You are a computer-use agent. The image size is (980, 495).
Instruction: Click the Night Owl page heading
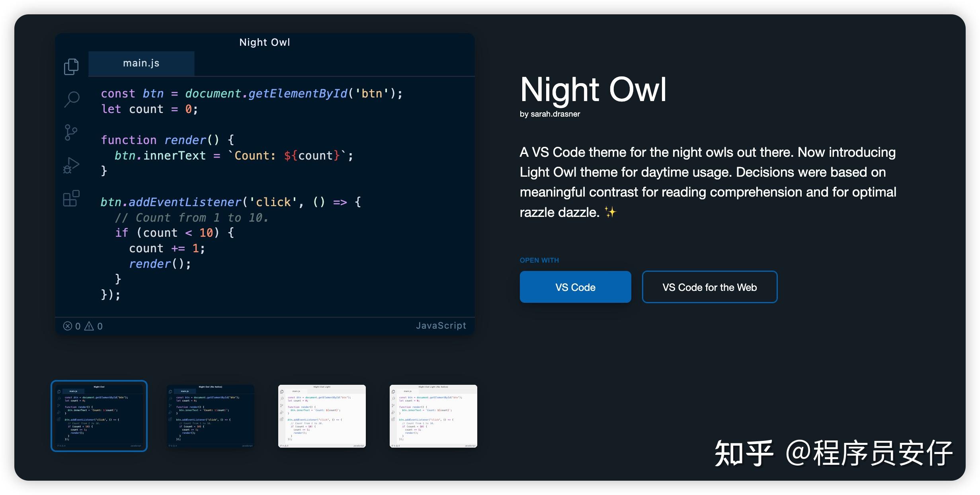tap(594, 90)
